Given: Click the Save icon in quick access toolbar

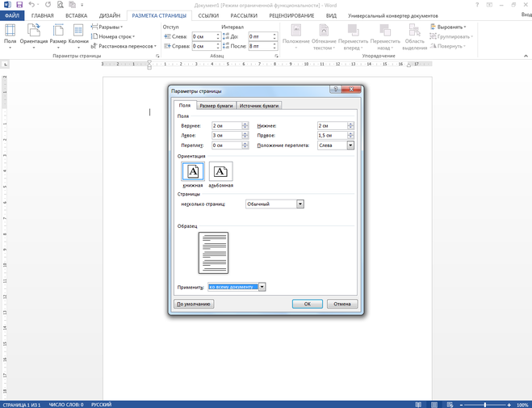Looking at the screenshot, I should pyautogui.click(x=19, y=5).
